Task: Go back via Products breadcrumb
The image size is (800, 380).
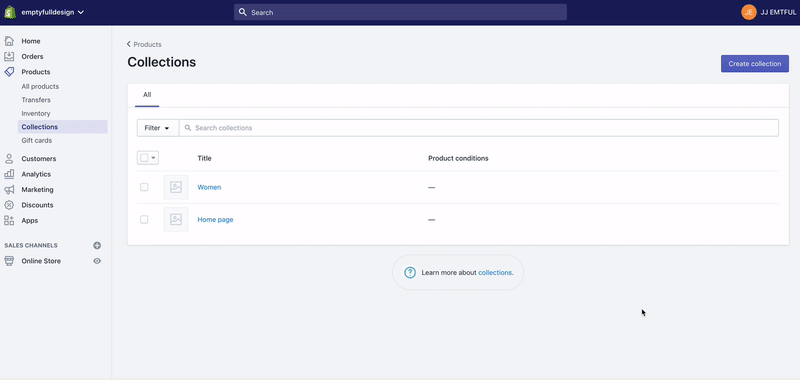Action: pos(144,44)
